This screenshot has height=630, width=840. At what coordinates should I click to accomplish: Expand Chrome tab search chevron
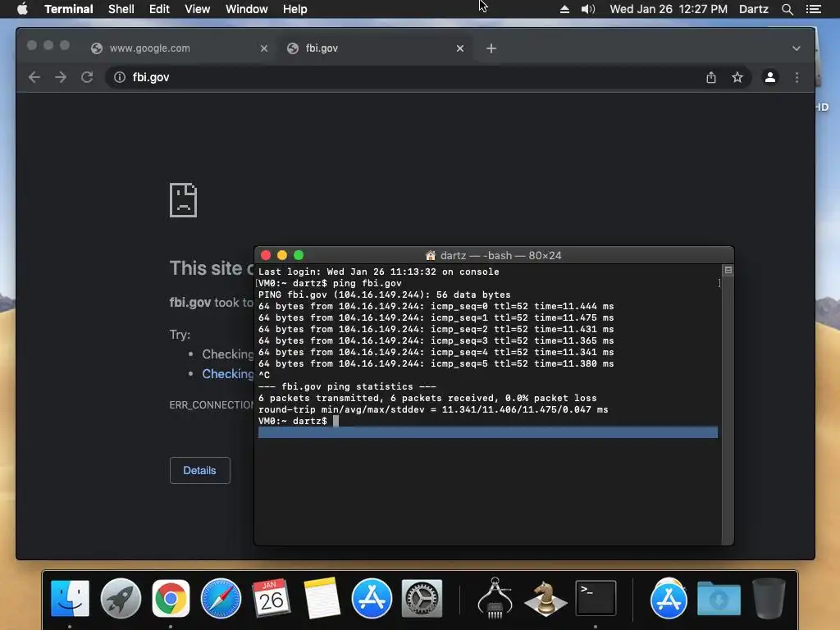[796, 48]
